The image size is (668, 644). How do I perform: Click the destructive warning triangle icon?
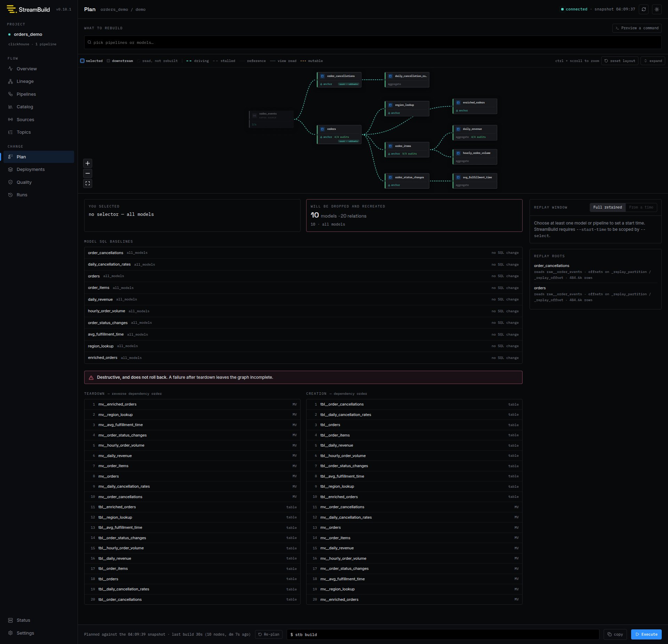pyautogui.click(x=91, y=378)
